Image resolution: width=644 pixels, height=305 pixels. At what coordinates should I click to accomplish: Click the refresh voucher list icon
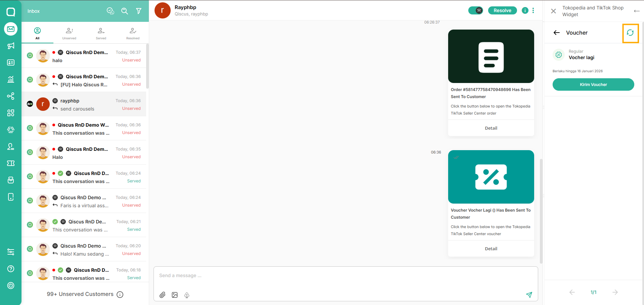coord(630,33)
